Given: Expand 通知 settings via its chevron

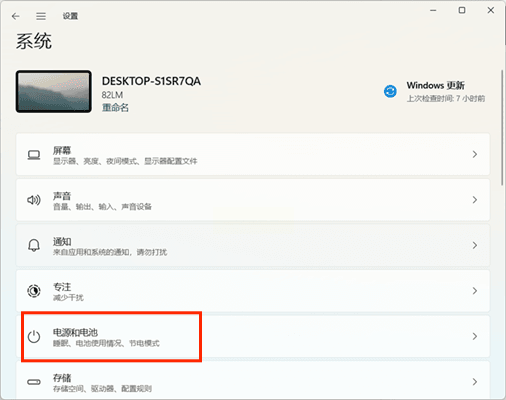Looking at the screenshot, I should (x=475, y=245).
